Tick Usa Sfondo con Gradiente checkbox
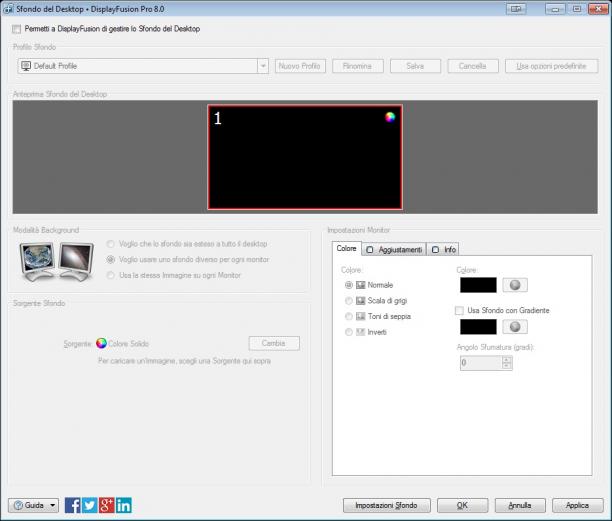Image resolution: width=612 pixels, height=521 pixels. [x=459, y=311]
